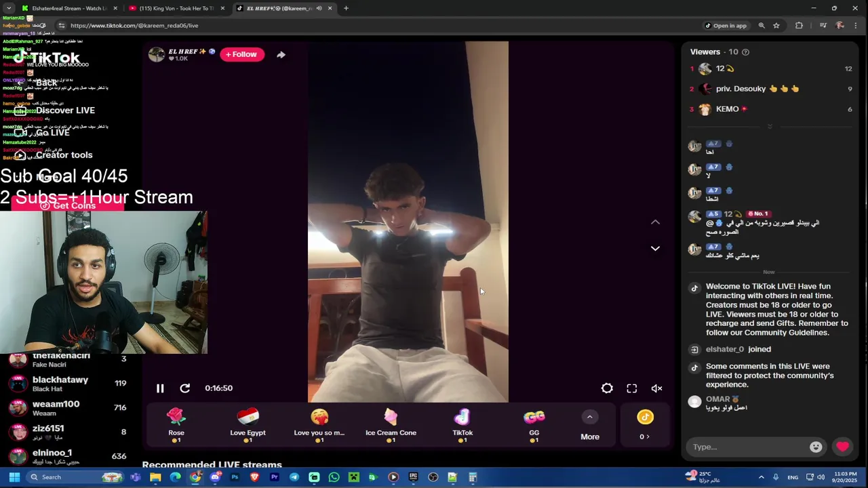
Task: Click Open in app in address bar
Action: [x=726, y=26]
